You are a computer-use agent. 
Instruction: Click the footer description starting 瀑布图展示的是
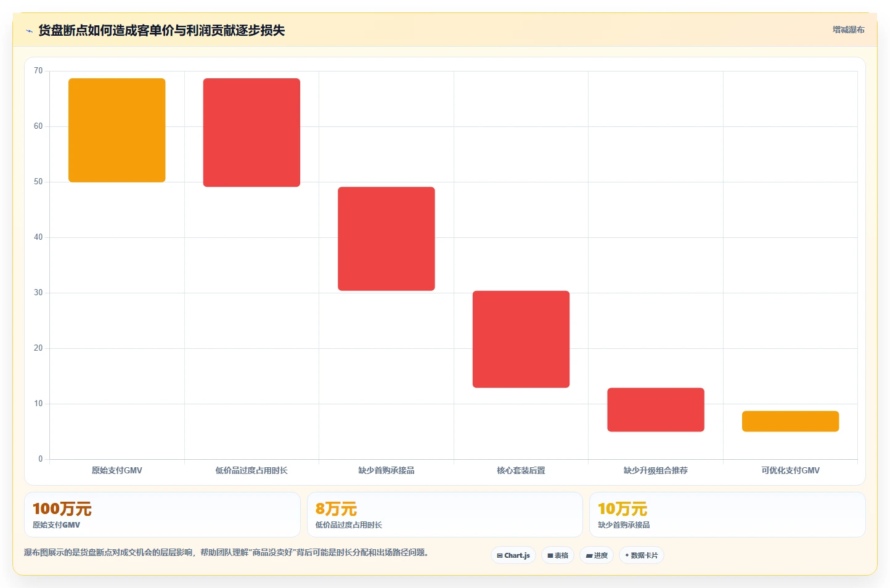pos(226,552)
